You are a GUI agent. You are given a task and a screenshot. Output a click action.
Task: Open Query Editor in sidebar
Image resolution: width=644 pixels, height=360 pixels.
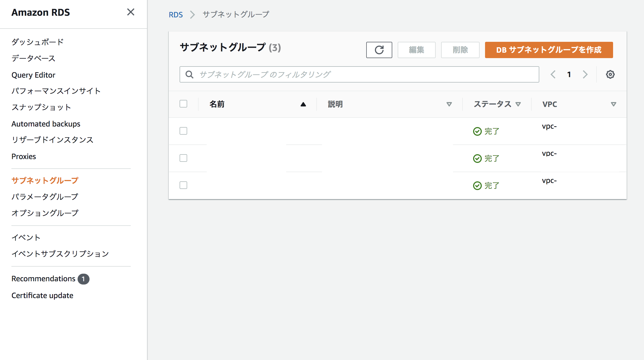tap(33, 75)
